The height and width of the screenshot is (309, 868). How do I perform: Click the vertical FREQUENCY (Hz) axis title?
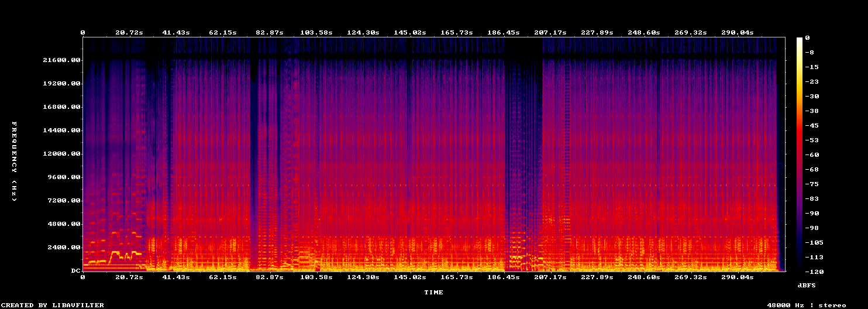point(15,161)
